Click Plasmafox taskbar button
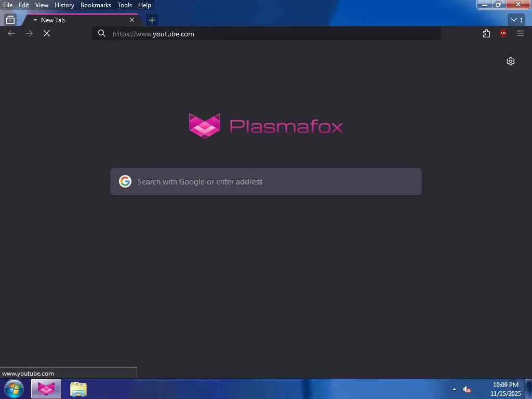Image resolution: width=532 pixels, height=399 pixels. pyautogui.click(x=46, y=389)
